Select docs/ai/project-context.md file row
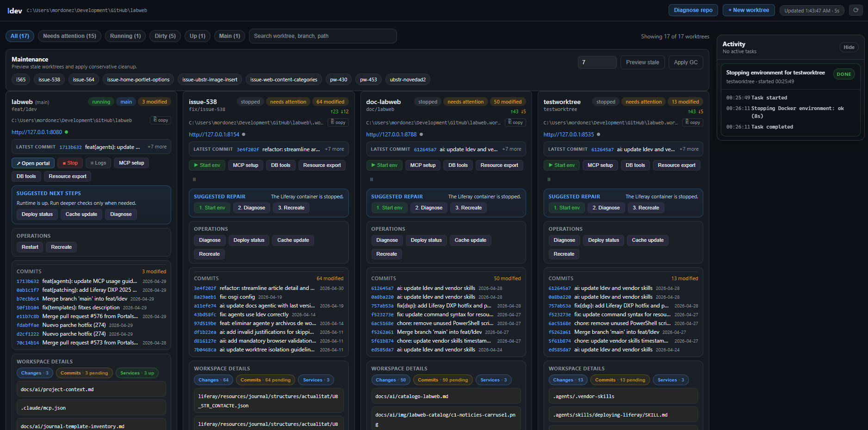This screenshot has width=868, height=430. (x=91, y=389)
